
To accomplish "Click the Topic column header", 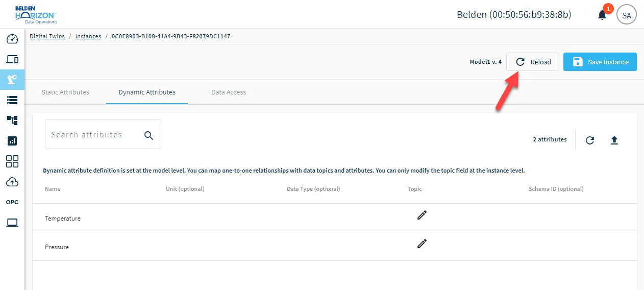I will 415,189.
